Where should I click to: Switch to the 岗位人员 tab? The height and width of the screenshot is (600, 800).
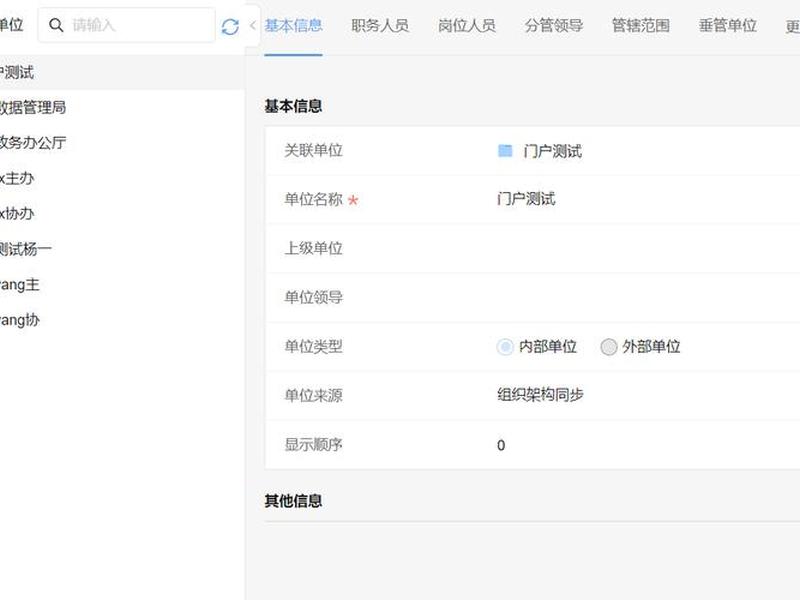(467, 26)
